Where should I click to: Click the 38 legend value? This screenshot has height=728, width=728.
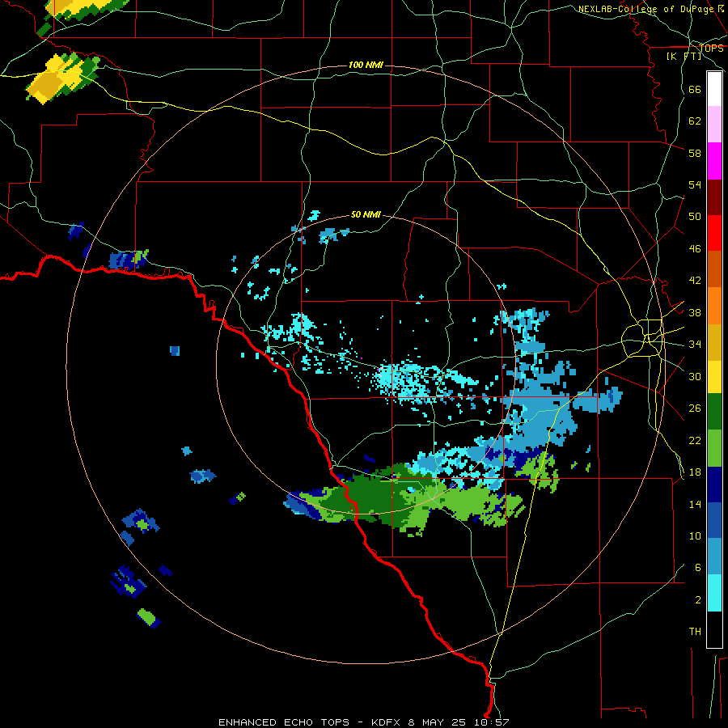pyautogui.click(x=695, y=312)
